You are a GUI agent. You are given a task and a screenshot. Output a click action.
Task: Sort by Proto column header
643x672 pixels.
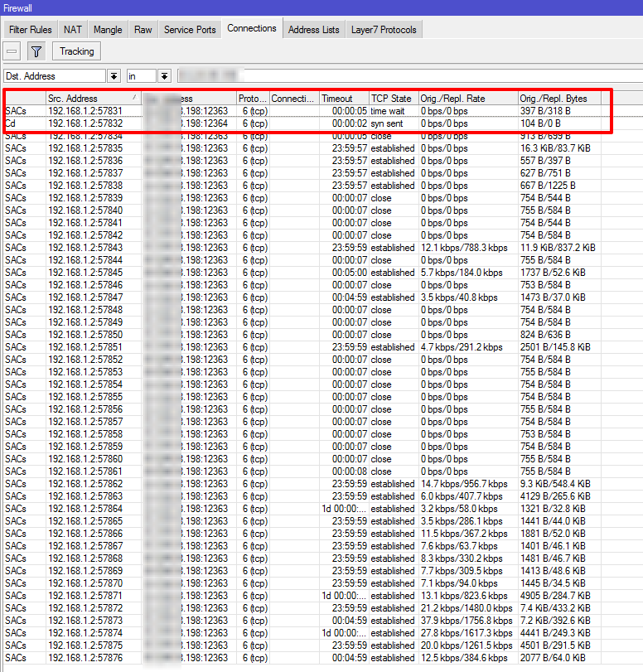point(253,99)
